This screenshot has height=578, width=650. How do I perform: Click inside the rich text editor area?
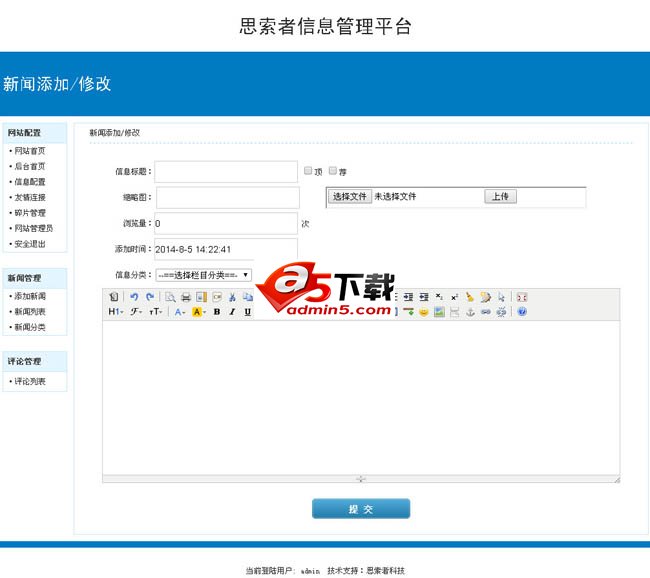[x=361, y=398]
